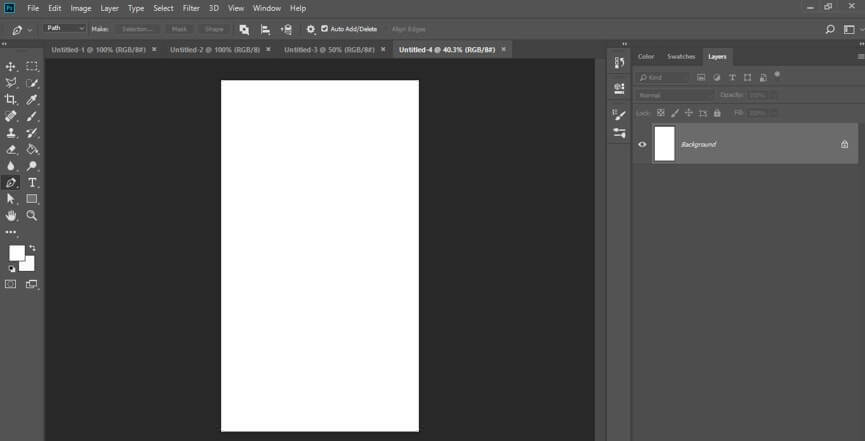This screenshot has width=865, height=441.
Task: Select the Quick Selection tool
Action: 32,83
